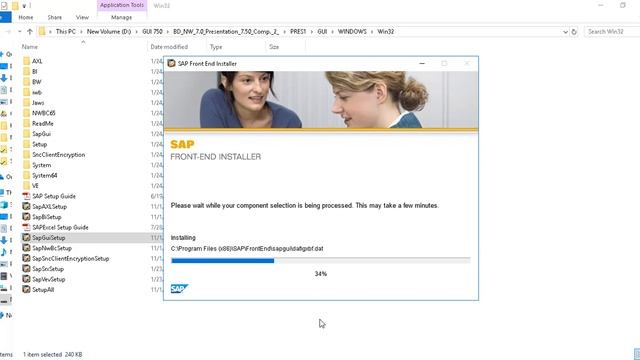Open the SncClientEncryption folder
The width and height of the screenshot is (640, 360).
pos(58,155)
